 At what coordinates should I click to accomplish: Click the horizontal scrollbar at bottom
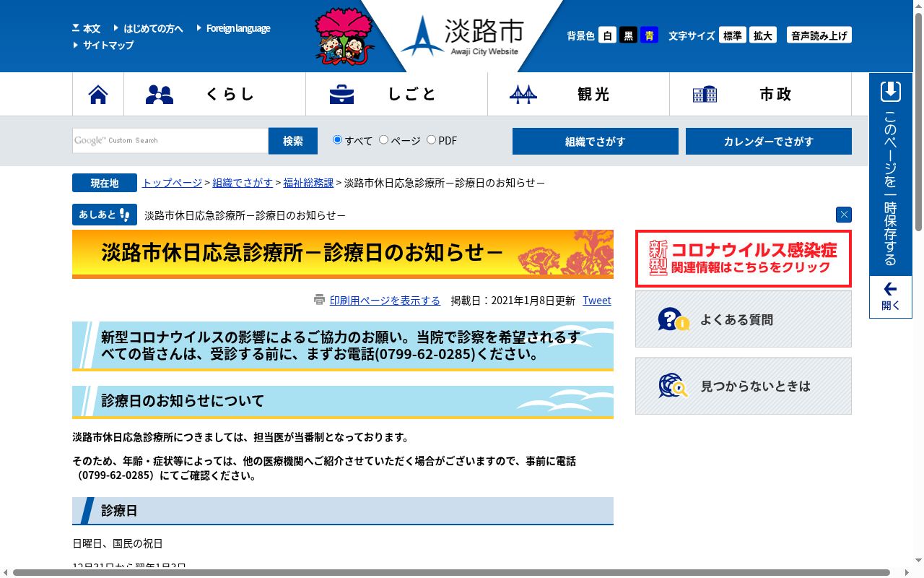point(451,572)
